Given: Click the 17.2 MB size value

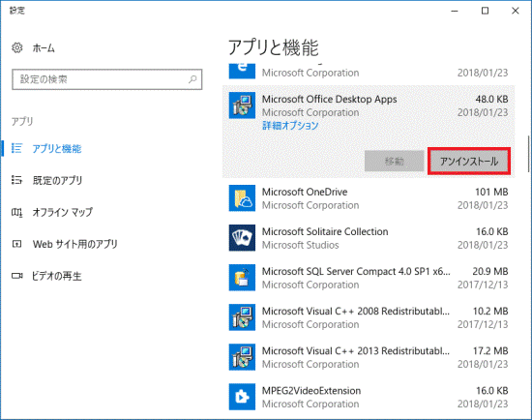Looking at the screenshot, I should [x=490, y=350].
